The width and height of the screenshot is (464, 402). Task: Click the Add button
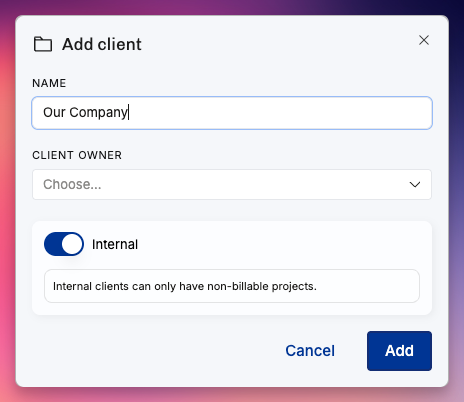pyautogui.click(x=399, y=351)
